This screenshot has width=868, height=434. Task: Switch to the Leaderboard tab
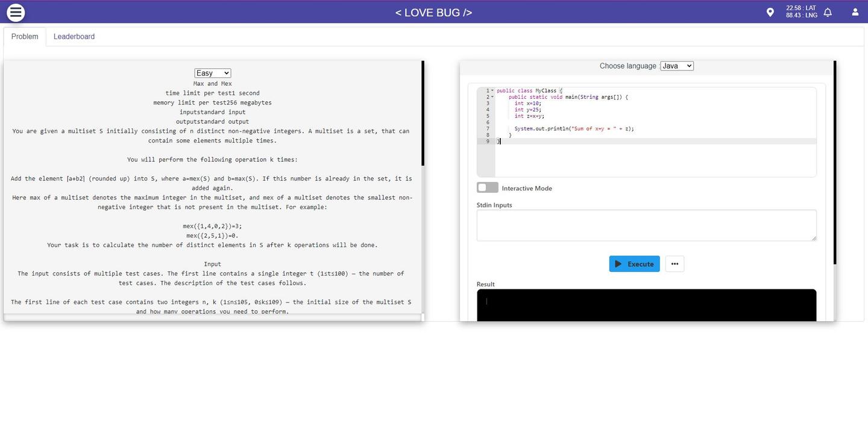point(74,37)
